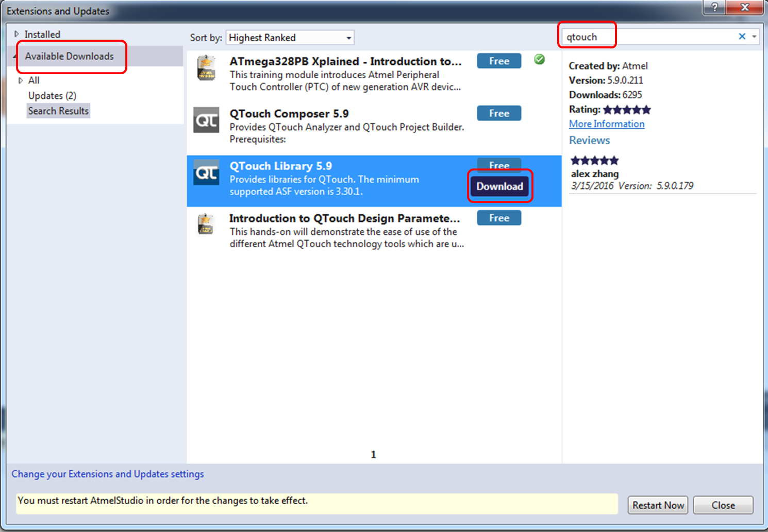Click the qtouch search input field
This screenshot has width=768, height=532.
[649, 37]
